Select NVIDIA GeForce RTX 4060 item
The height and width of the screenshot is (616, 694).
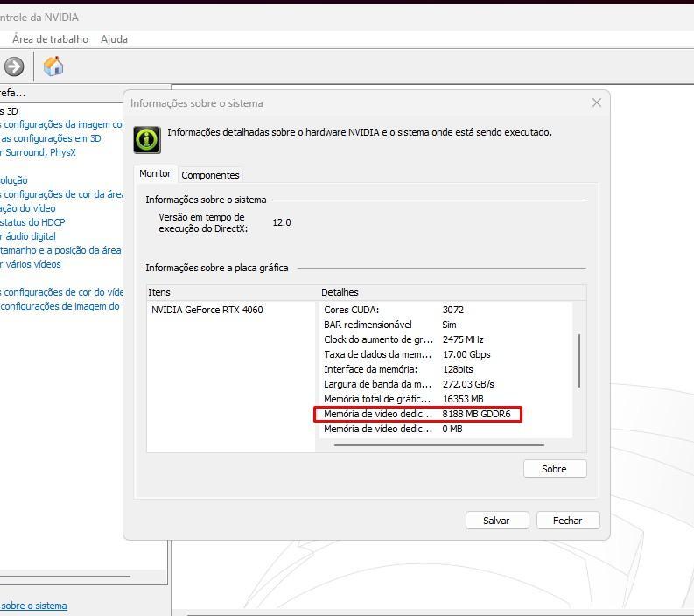pyautogui.click(x=207, y=310)
